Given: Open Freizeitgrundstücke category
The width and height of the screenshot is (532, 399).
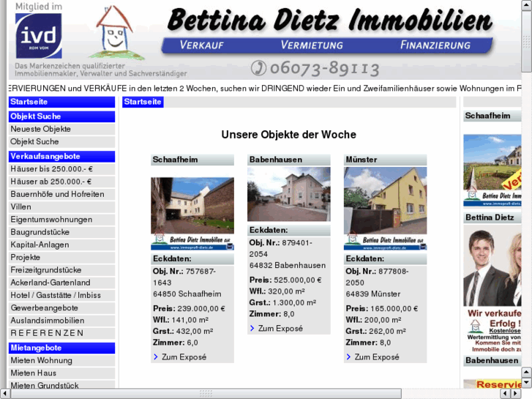Looking at the screenshot, I should 61,270.
